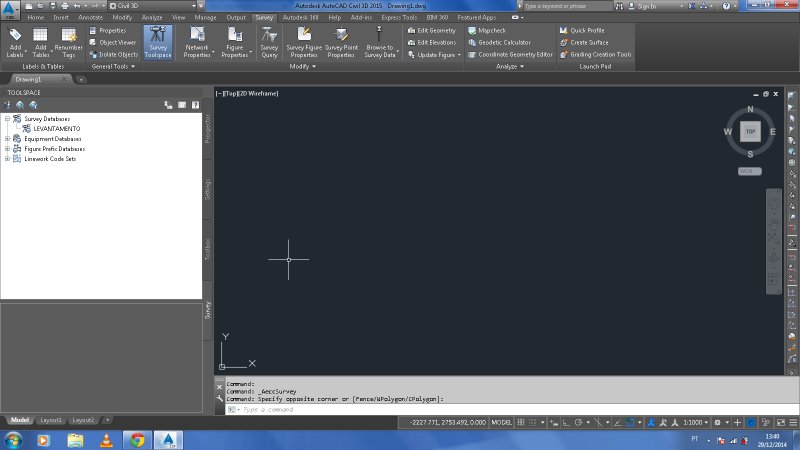Start the Create Surface tool

pyautogui.click(x=591, y=42)
